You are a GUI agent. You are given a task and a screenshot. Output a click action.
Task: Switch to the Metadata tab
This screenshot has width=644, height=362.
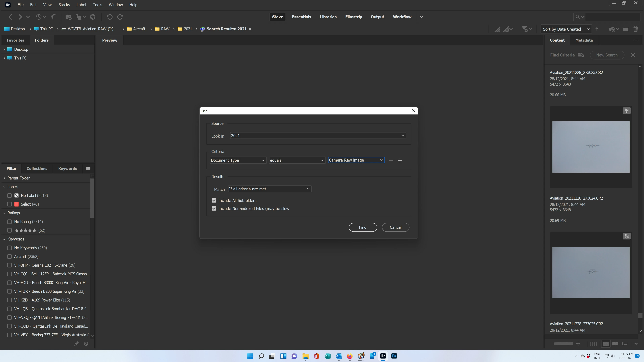point(584,40)
